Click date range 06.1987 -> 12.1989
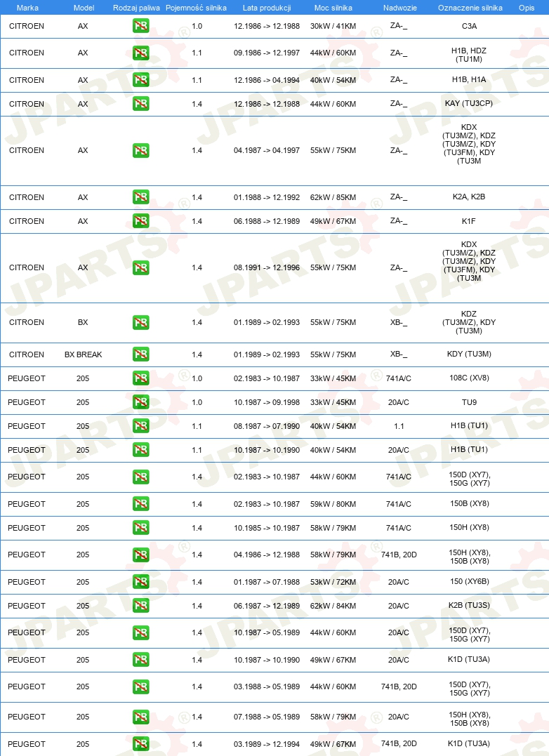 click(x=267, y=606)
